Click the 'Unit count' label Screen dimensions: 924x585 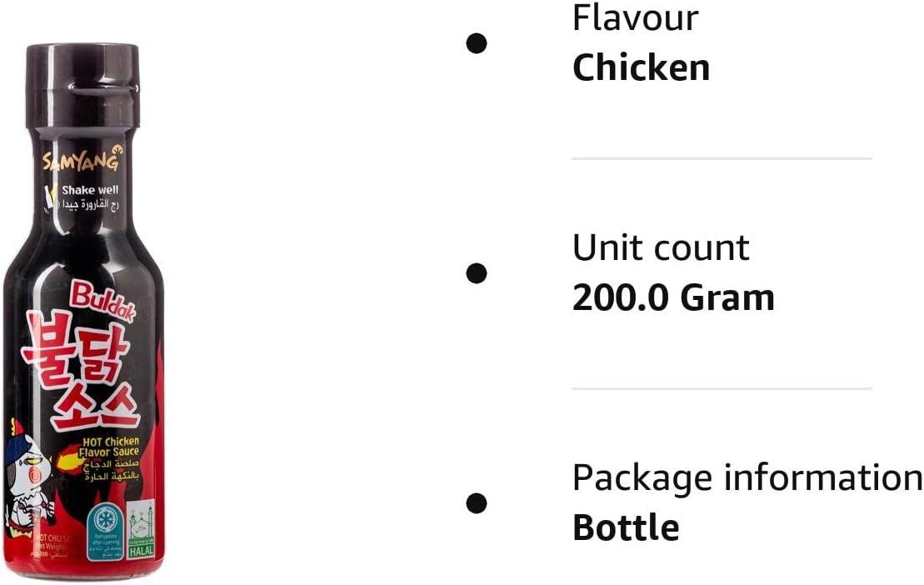[661, 247]
